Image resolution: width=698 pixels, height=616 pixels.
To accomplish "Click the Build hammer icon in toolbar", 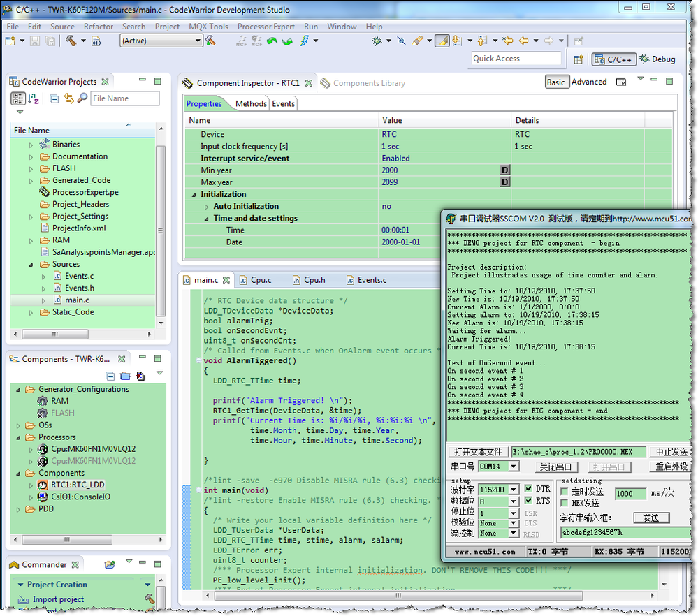I will pos(71,41).
